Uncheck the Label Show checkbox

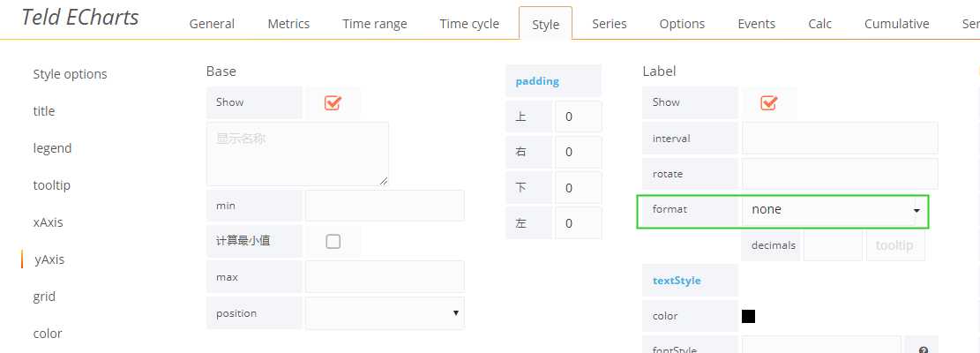[768, 102]
